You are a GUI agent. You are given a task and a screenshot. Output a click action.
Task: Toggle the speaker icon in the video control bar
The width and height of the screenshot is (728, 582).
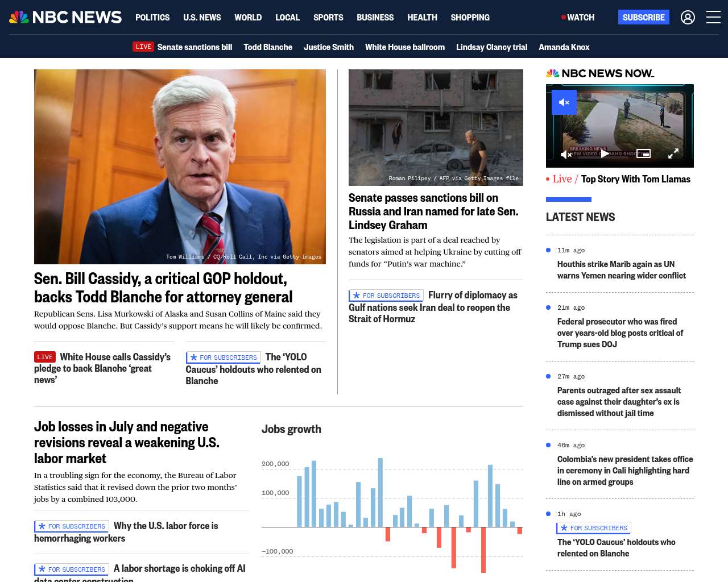click(x=566, y=154)
